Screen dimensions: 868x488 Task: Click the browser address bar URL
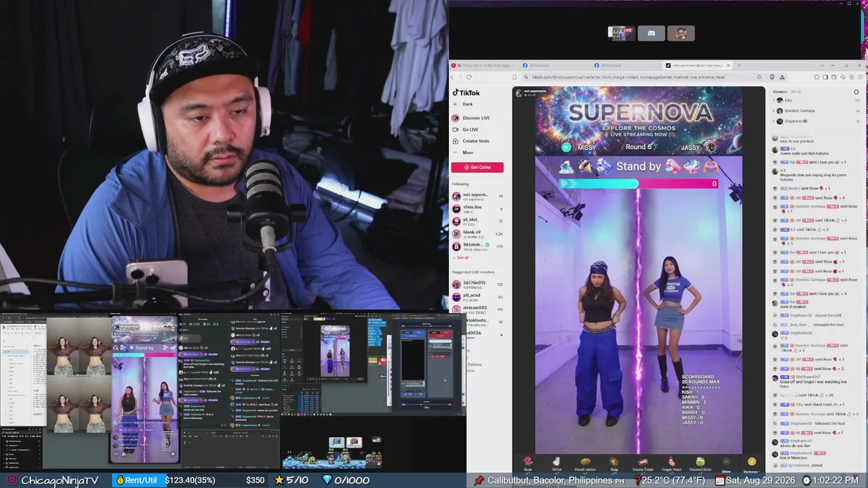pyautogui.click(x=628, y=77)
